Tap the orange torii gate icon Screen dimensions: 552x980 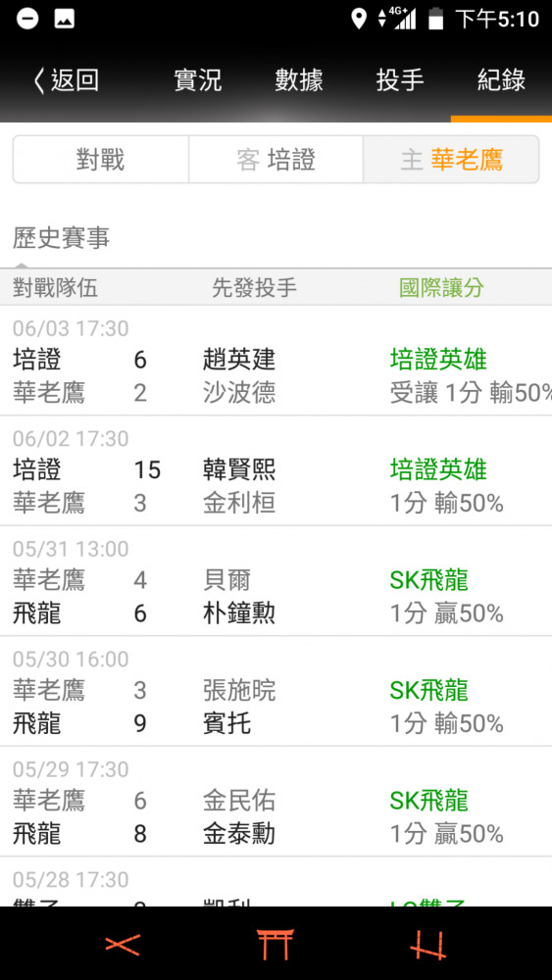tap(276, 944)
